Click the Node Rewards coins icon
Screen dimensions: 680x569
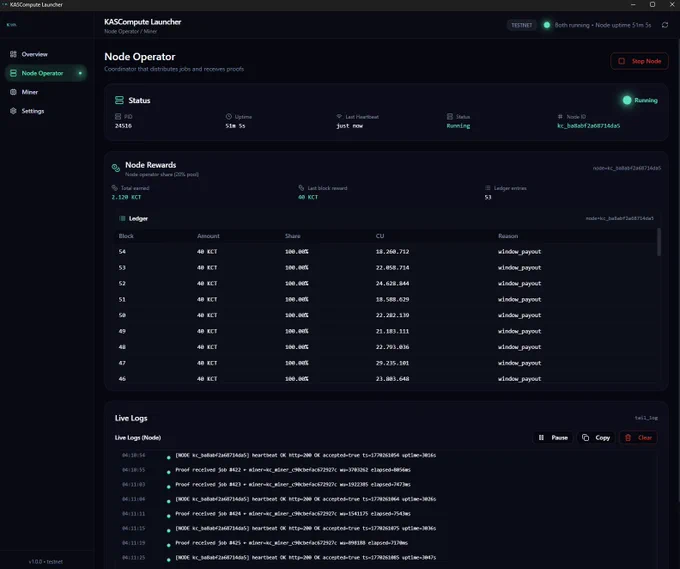click(116, 168)
